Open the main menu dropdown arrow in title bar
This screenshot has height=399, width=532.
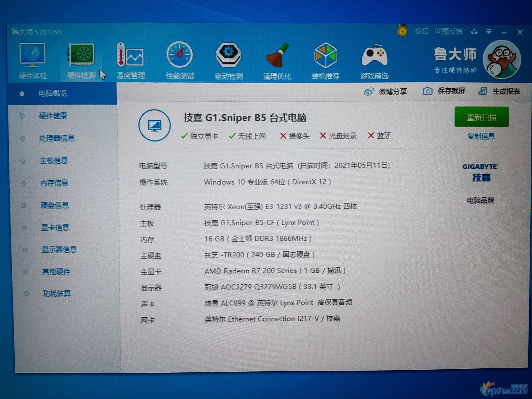489,32
